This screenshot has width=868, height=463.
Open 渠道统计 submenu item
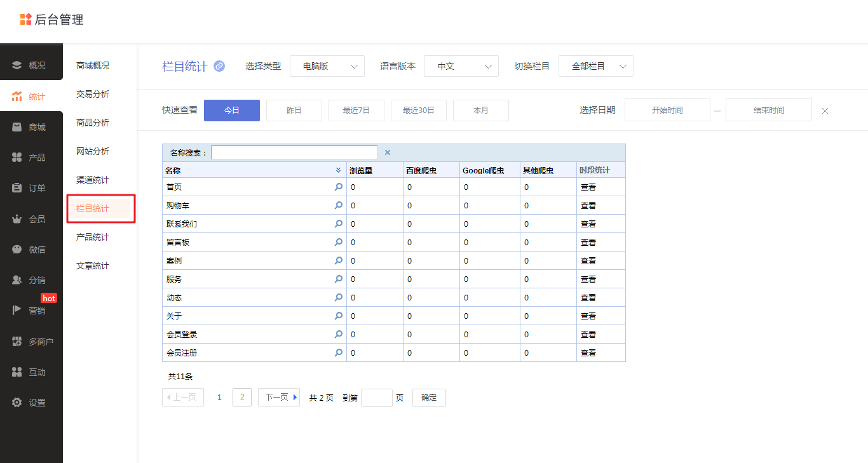(x=93, y=180)
